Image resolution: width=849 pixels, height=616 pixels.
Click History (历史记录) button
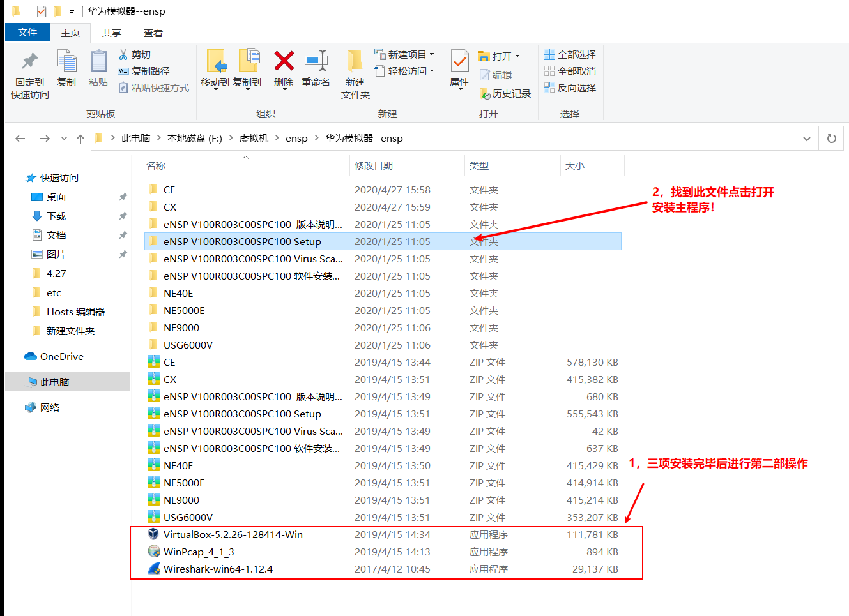pyautogui.click(x=505, y=93)
